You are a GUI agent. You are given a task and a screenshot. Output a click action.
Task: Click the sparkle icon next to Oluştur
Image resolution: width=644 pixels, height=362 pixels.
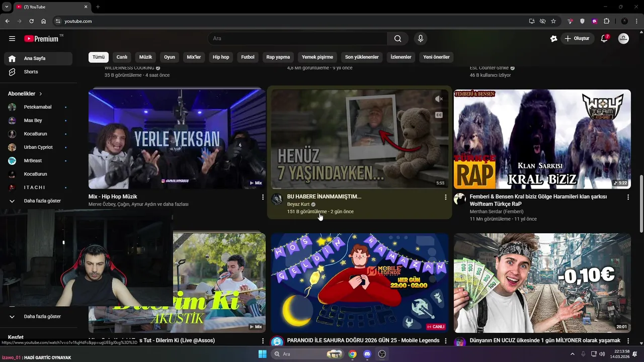pos(553,39)
